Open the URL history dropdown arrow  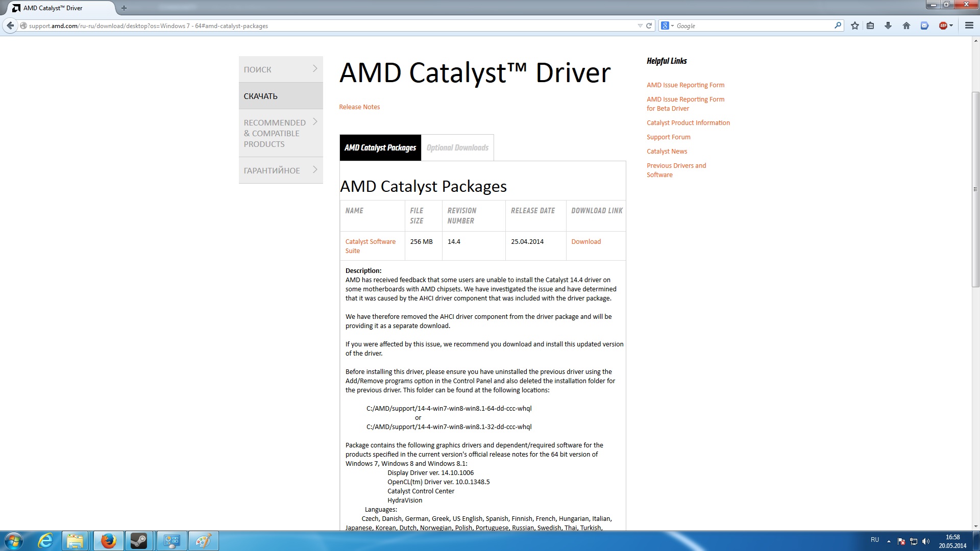tap(640, 26)
